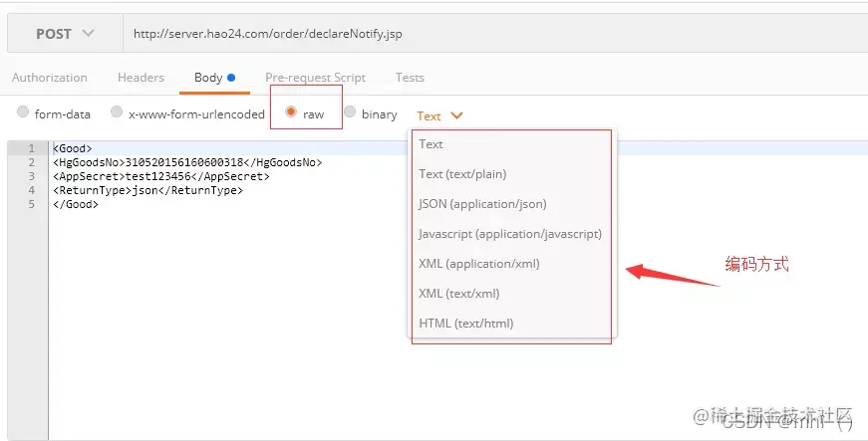
Task: Click the HgGoodsNo line in editor
Action: pos(187,162)
